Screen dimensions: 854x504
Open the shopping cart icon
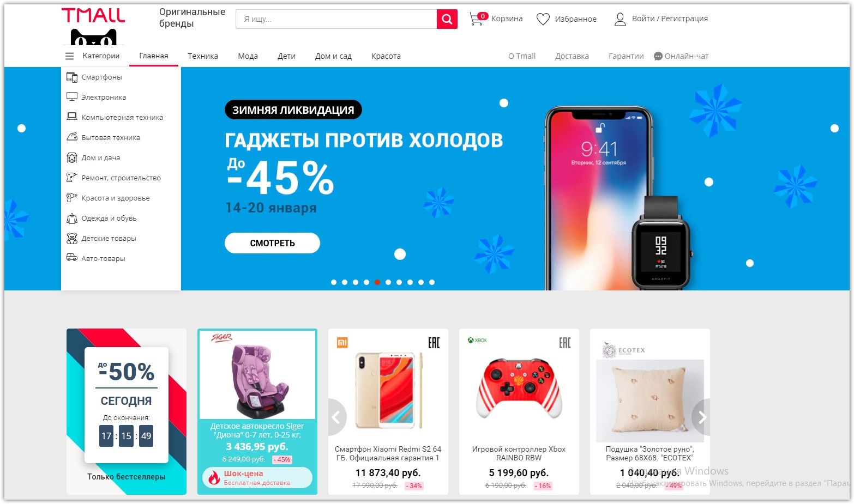coord(478,19)
